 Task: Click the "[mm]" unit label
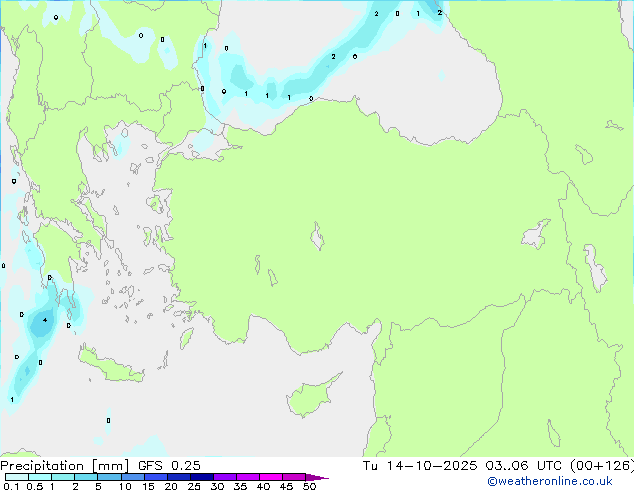110,466
